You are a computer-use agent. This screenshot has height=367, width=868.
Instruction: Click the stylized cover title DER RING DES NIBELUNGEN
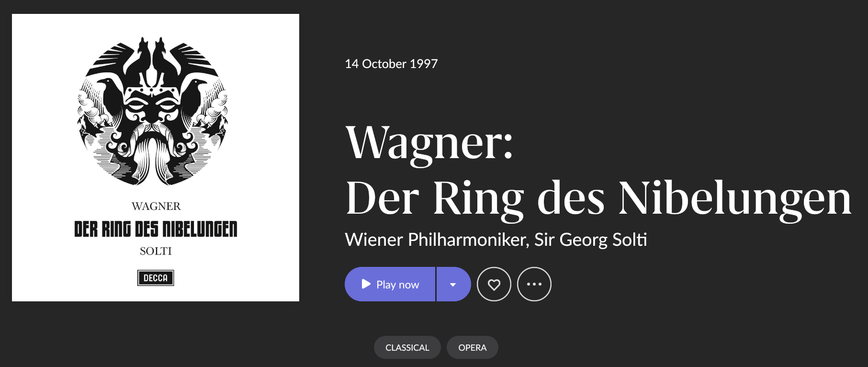pyautogui.click(x=156, y=229)
